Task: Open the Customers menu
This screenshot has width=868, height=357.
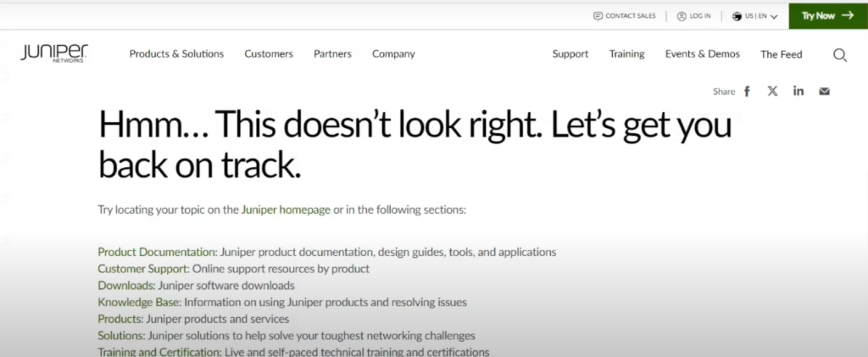Action: click(x=269, y=54)
